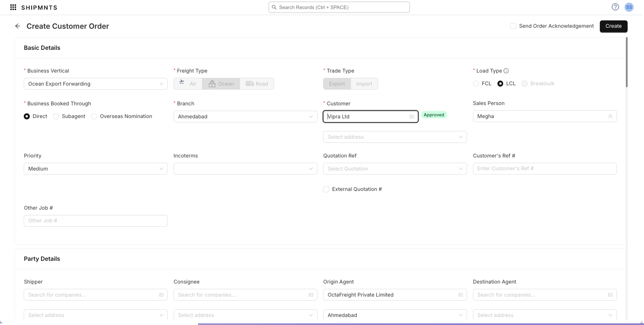Select the FCL load type radio
Viewport: 644px width, 325px height.
[476, 84]
